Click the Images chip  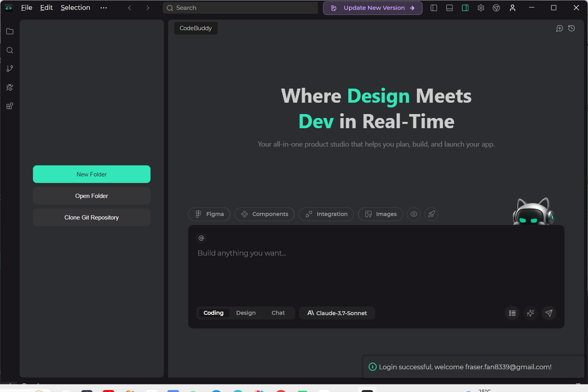point(381,214)
